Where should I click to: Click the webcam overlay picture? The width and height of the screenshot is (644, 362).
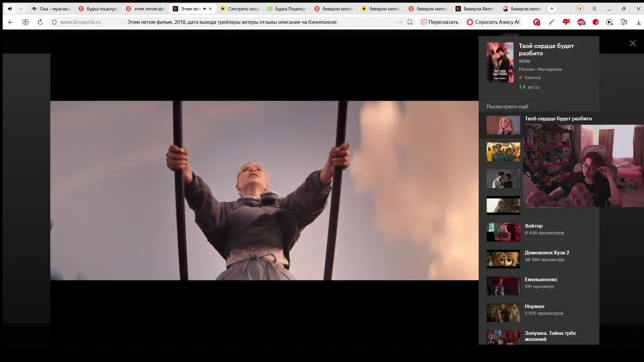[583, 166]
